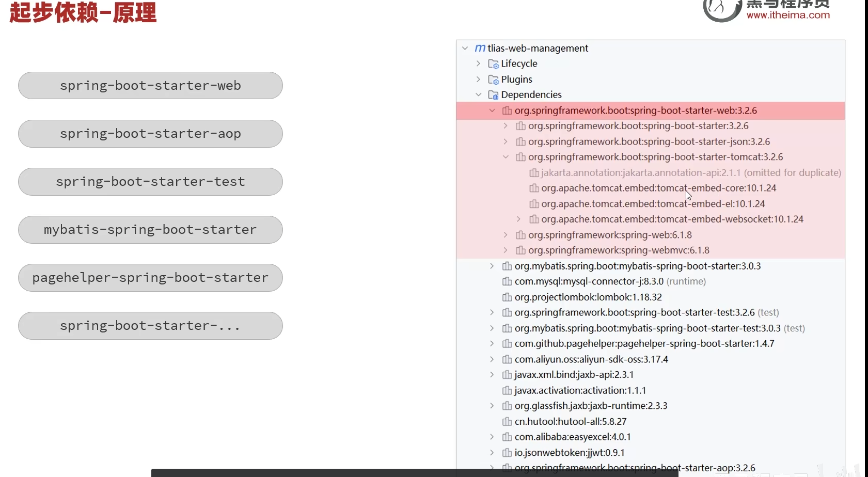This screenshot has height=477, width=868.
Task: Expand jaxb-runtime:2.3.3 dependency
Action: point(492,406)
